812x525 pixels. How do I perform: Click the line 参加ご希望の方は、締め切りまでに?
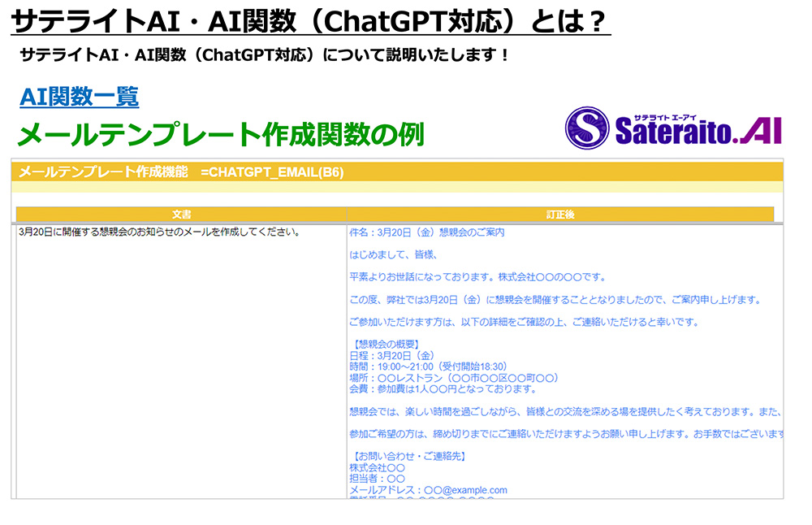566,434
